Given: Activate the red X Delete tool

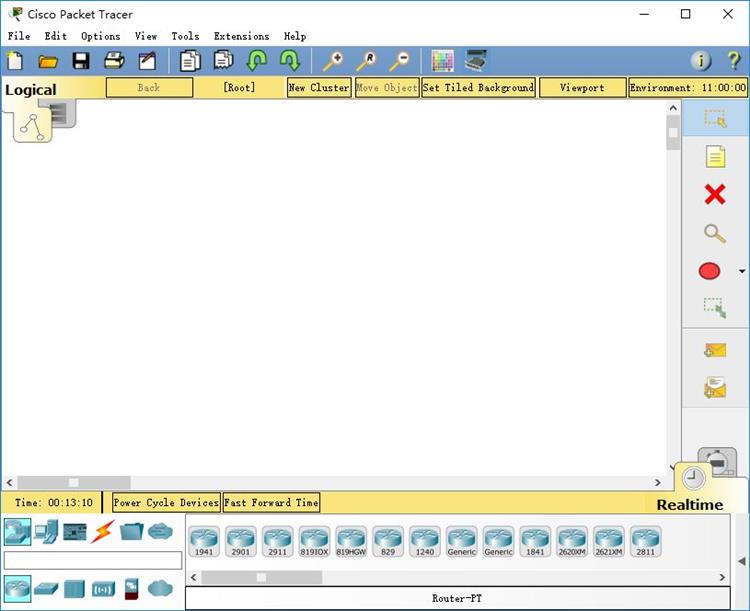Looking at the screenshot, I should (x=715, y=195).
